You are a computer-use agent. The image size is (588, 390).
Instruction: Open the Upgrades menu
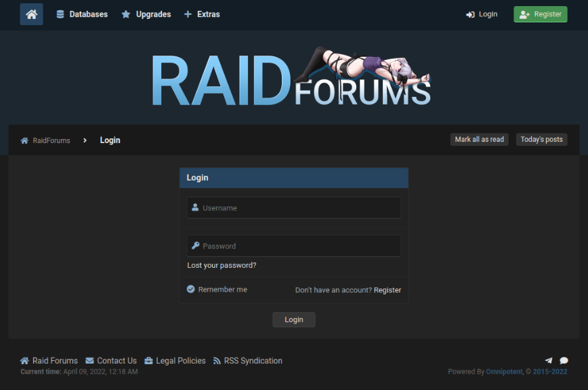point(146,14)
